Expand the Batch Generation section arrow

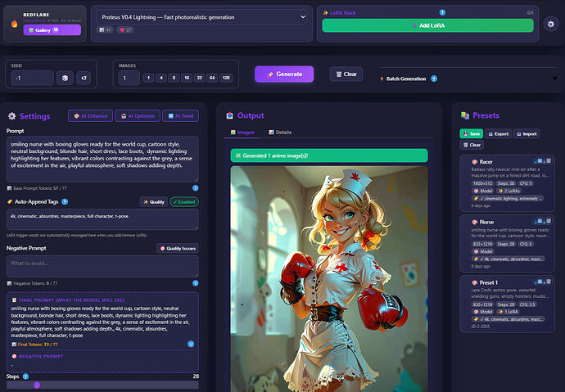554,79
